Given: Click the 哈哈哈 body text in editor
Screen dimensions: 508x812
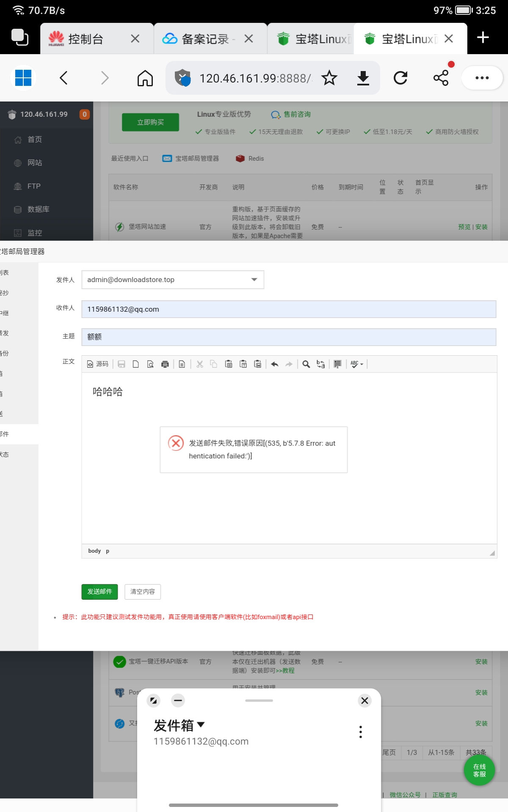Looking at the screenshot, I should tap(108, 392).
